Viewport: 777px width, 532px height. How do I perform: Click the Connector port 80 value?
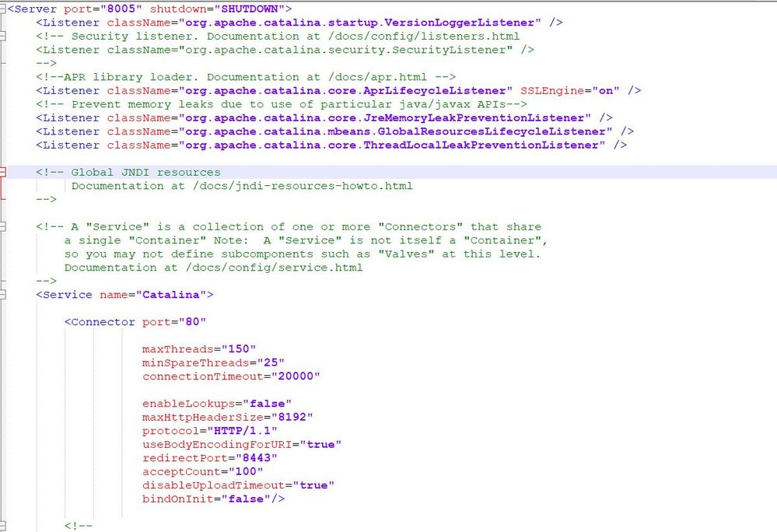coord(194,322)
